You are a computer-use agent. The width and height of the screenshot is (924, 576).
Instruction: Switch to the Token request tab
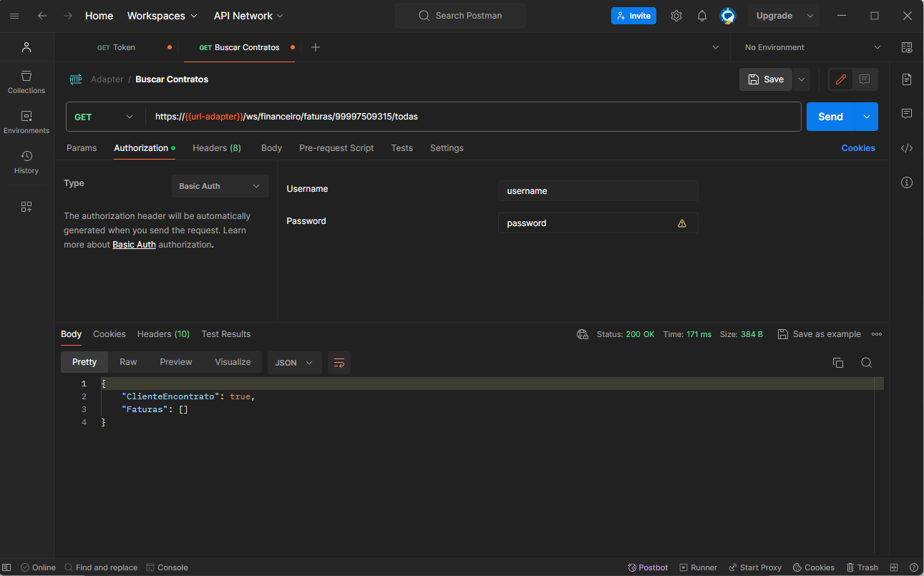tap(118, 47)
